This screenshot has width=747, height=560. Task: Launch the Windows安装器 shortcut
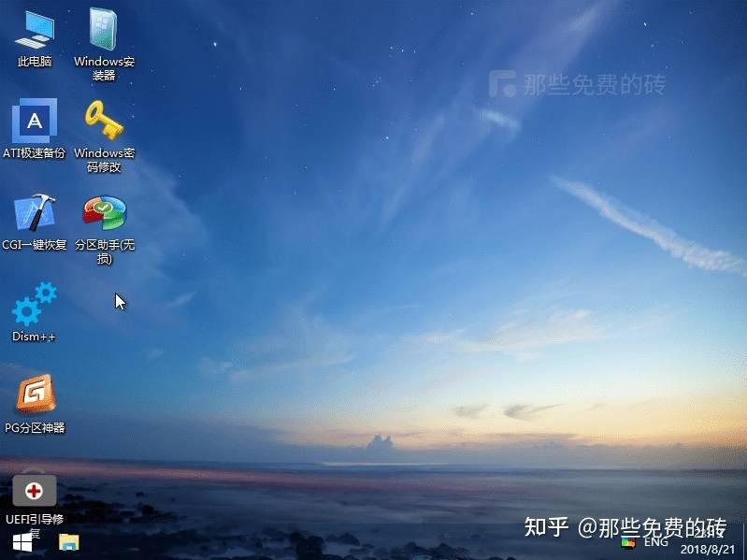104,44
